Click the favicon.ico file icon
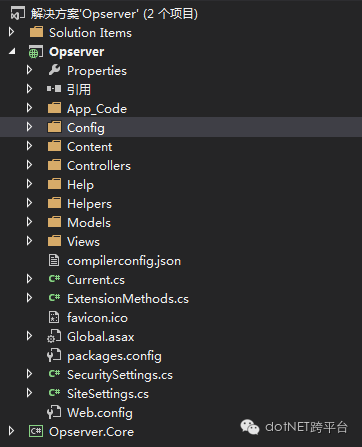The image size is (362, 447). (x=54, y=317)
